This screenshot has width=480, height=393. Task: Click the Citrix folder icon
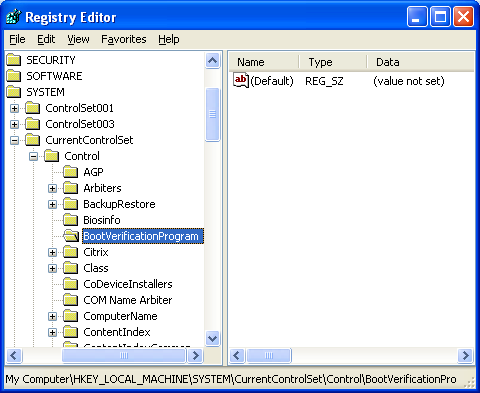pos(71,252)
